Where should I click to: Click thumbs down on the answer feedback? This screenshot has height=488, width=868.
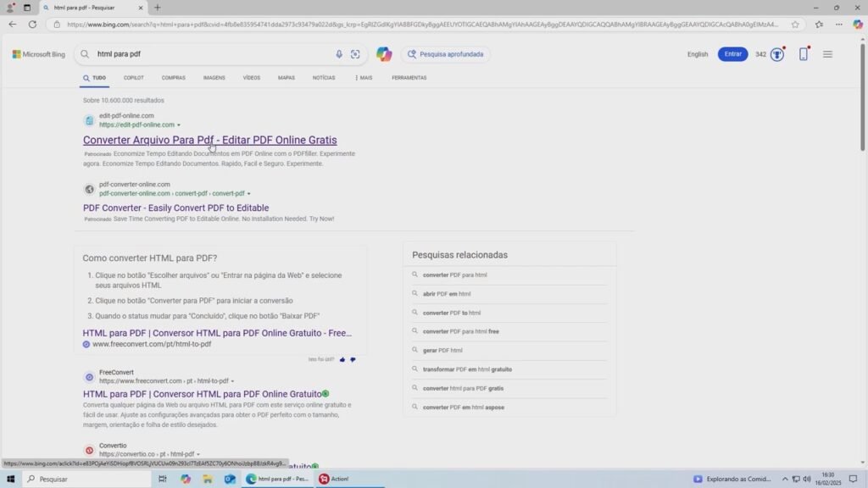click(x=353, y=359)
